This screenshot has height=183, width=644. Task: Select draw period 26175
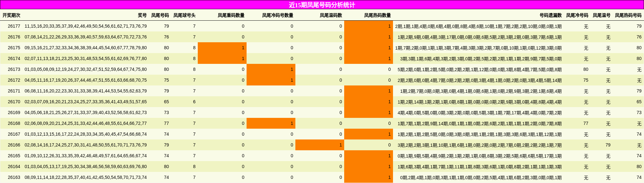pos(14,48)
